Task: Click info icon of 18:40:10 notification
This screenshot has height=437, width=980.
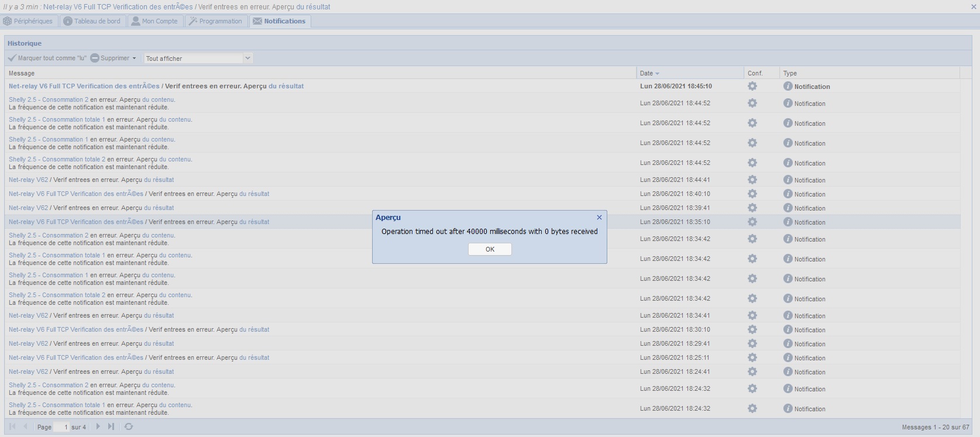Action: pyautogui.click(x=788, y=194)
